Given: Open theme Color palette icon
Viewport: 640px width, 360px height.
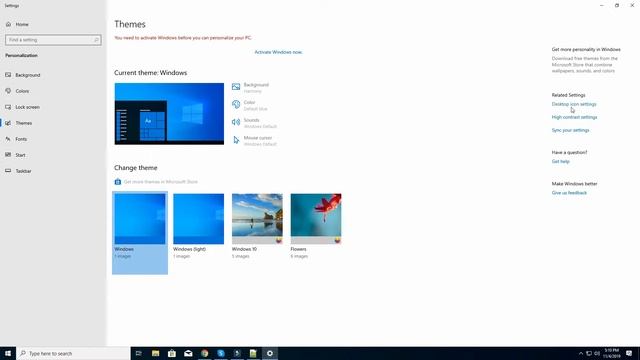Looking at the screenshot, I should point(236,104).
